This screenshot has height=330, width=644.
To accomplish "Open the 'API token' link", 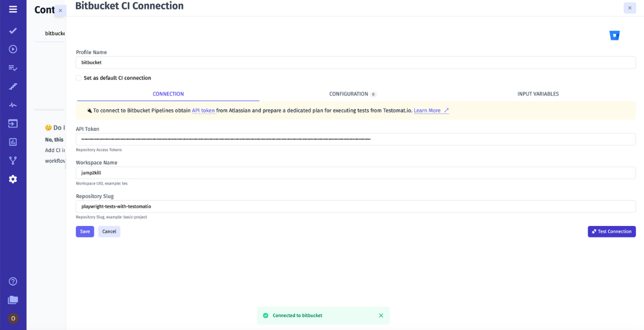I will [x=203, y=110].
